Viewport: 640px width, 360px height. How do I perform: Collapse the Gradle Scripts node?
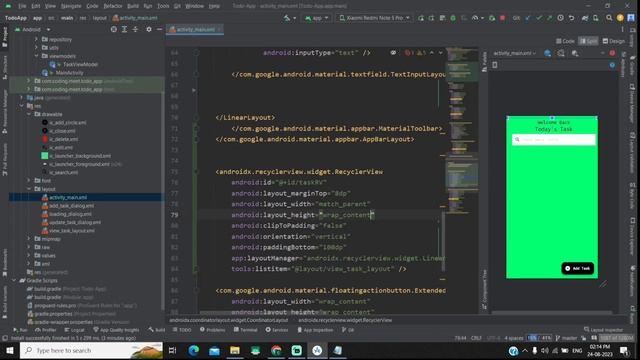click(x=14, y=280)
